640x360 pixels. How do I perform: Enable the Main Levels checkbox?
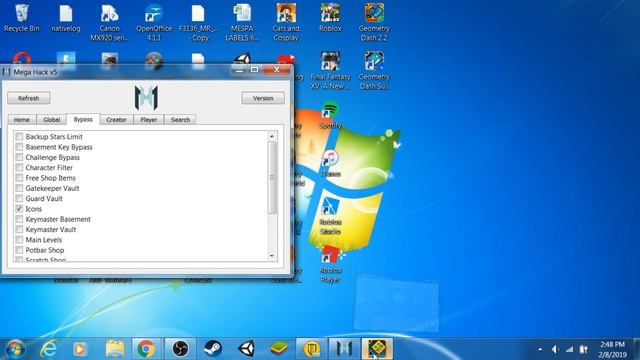point(19,240)
